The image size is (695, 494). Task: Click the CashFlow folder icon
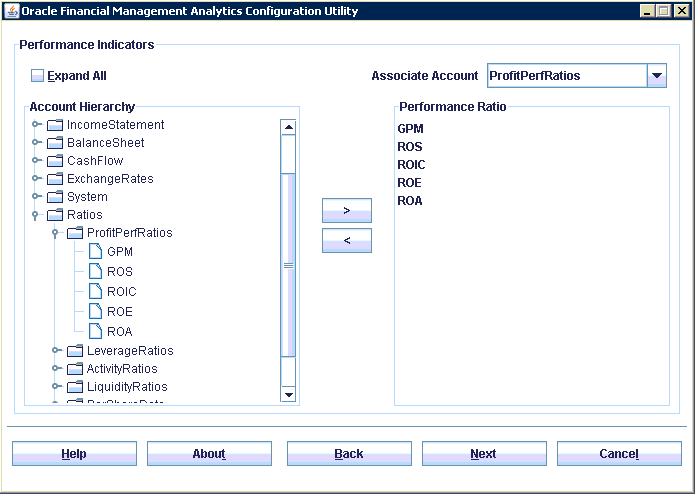55,161
